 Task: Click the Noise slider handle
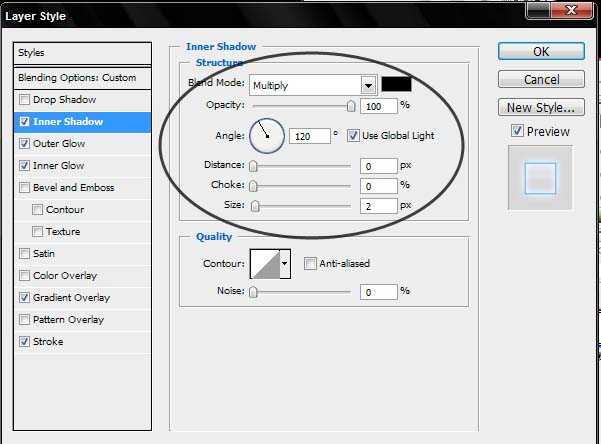click(253, 292)
